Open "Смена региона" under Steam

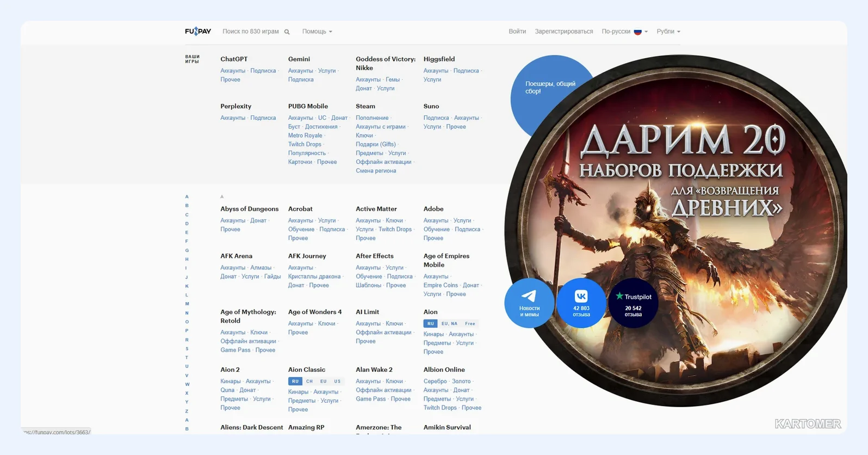pos(376,170)
